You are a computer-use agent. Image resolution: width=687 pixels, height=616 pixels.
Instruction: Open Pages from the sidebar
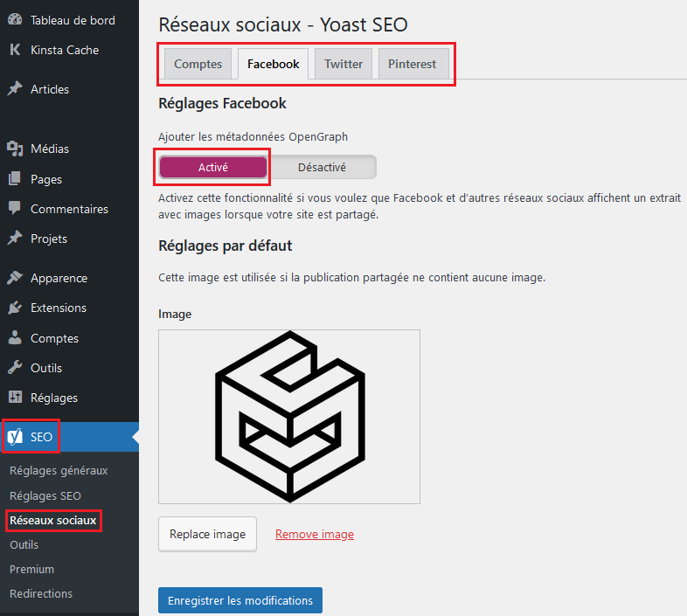[46, 180]
